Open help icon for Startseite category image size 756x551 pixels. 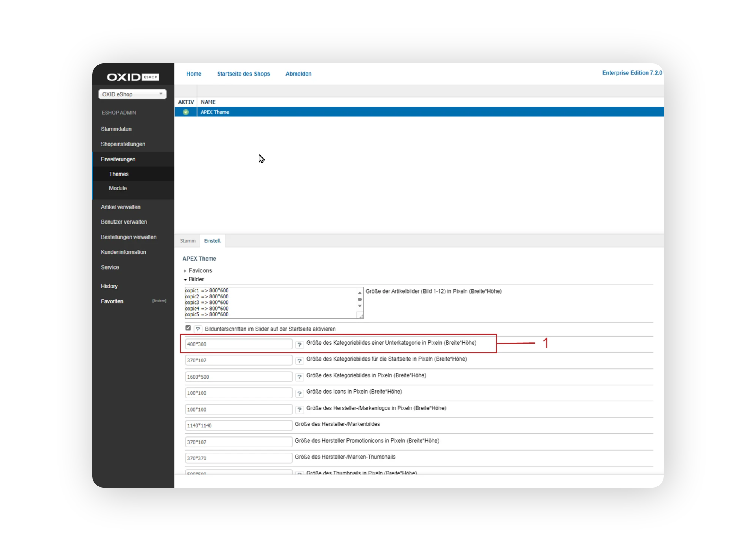[x=299, y=361]
